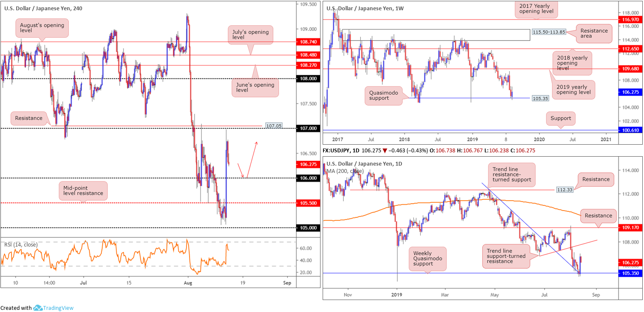Select the 2019 yearly opening level callout

coord(573,89)
